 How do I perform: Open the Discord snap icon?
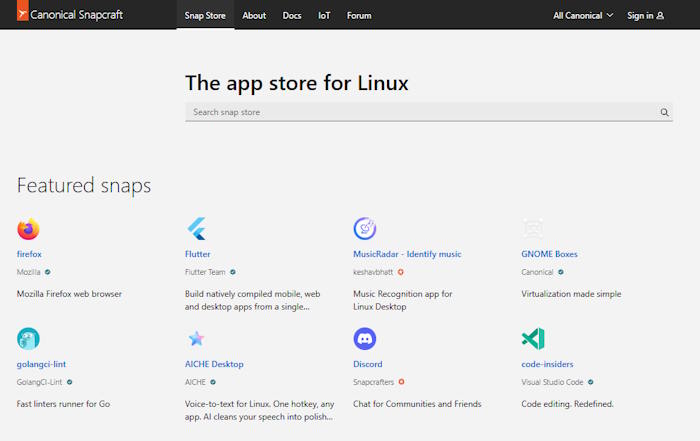[x=365, y=339]
